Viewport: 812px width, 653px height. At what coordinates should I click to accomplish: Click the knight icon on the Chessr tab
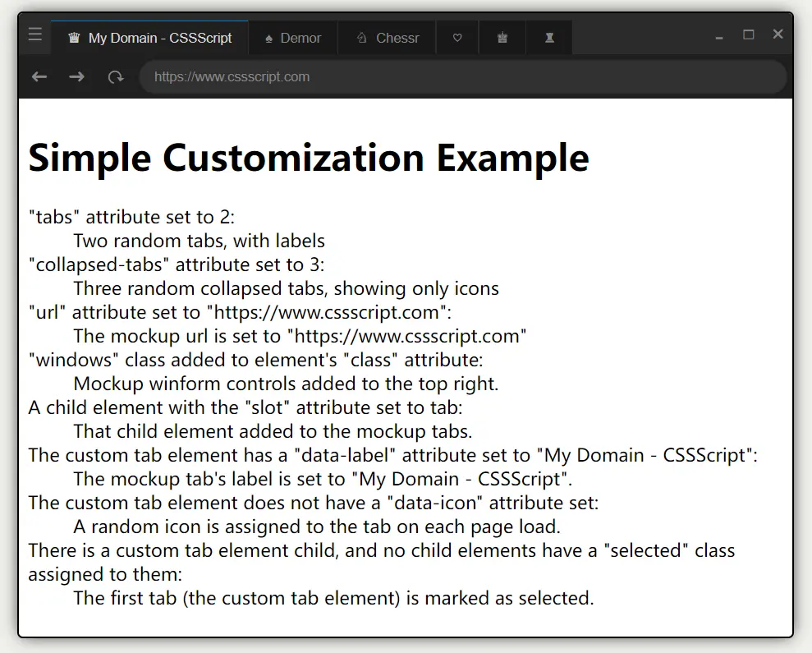pos(362,38)
